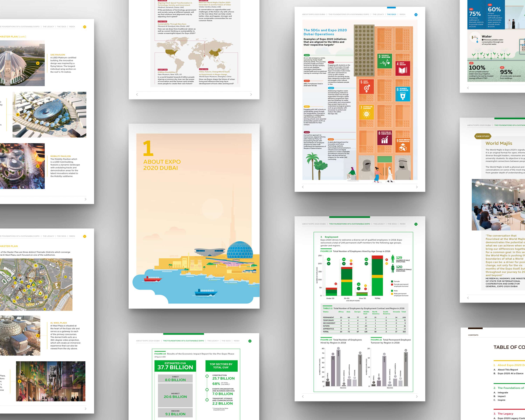Click next arrow on Al Wasl Plaza page
The height and width of the screenshot is (420, 525).
pyautogui.click(x=85, y=409)
